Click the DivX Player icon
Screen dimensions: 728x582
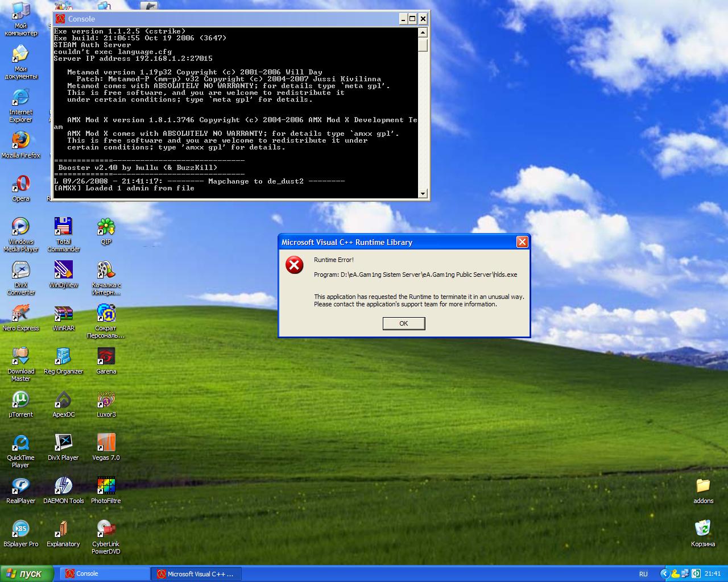[64, 447]
